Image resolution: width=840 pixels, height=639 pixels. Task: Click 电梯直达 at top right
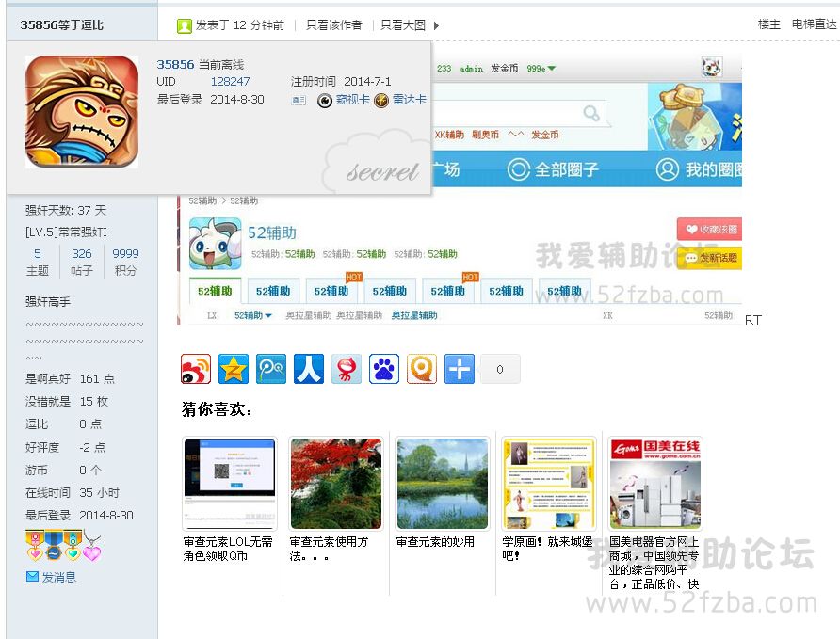click(x=814, y=24)
